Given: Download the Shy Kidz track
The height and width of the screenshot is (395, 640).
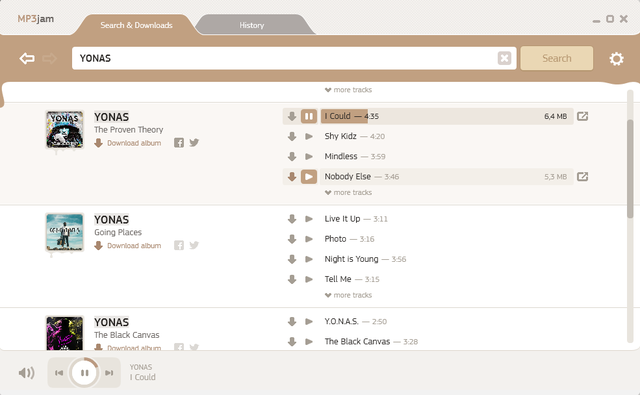Looking at the screenshot, I should click(x=292, y=136).
